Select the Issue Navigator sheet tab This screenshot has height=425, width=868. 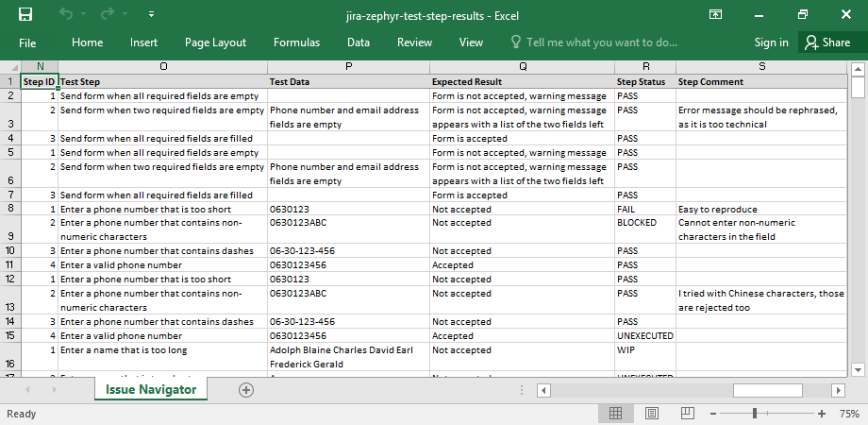pos(151,389)
